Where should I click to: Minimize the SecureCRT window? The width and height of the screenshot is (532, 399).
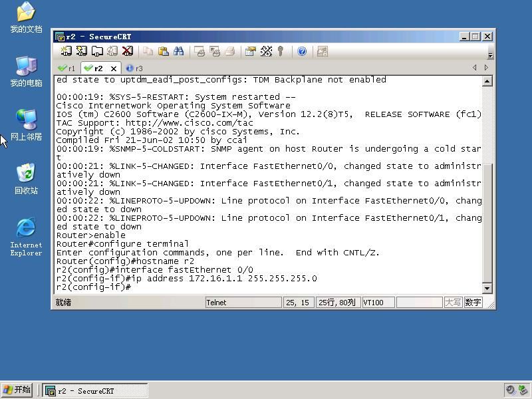[464, 37]
